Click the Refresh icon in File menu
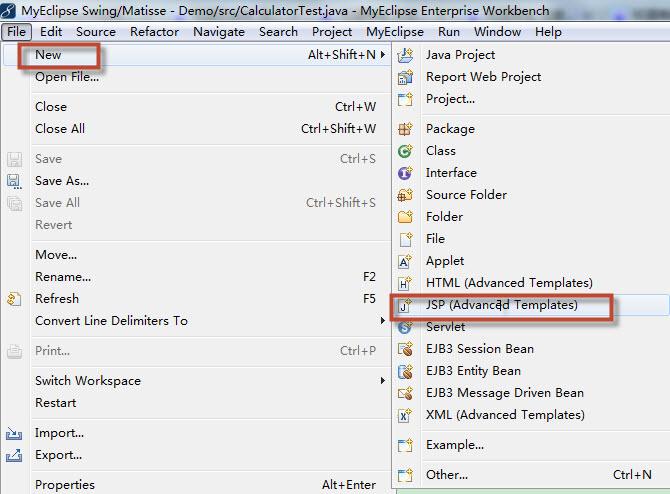 point(14,299)
